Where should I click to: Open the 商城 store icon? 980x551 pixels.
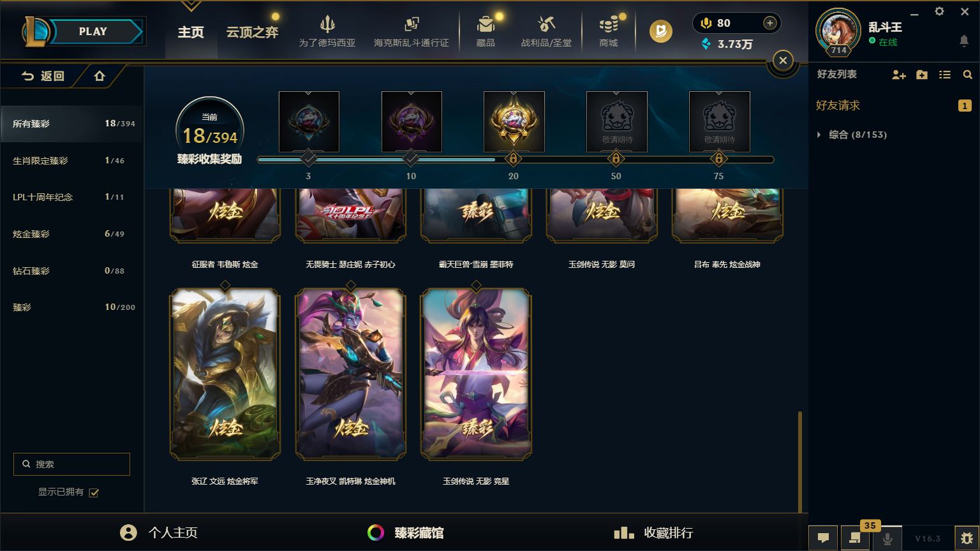coord(609,25)
